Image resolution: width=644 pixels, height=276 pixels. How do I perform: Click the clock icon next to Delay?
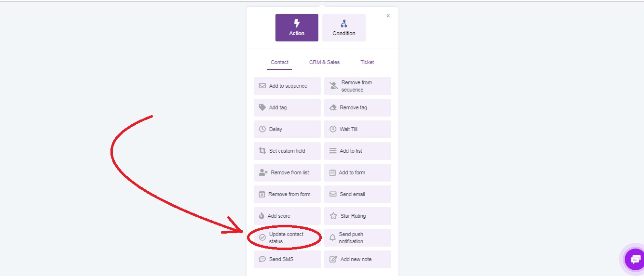[262, 129]
